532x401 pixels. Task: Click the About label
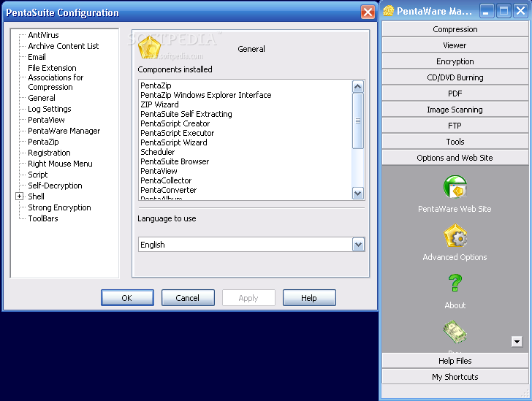tap(455, 305)
